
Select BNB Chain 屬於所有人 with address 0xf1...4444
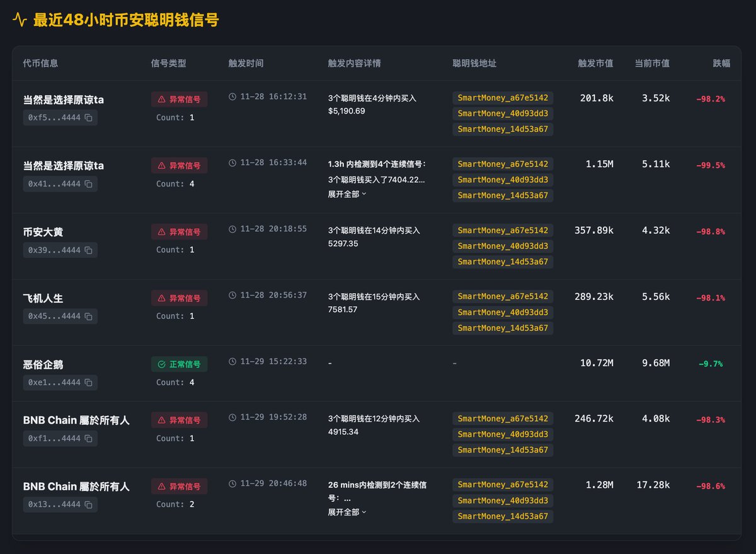pyautogui.click(x=76, y=420)
